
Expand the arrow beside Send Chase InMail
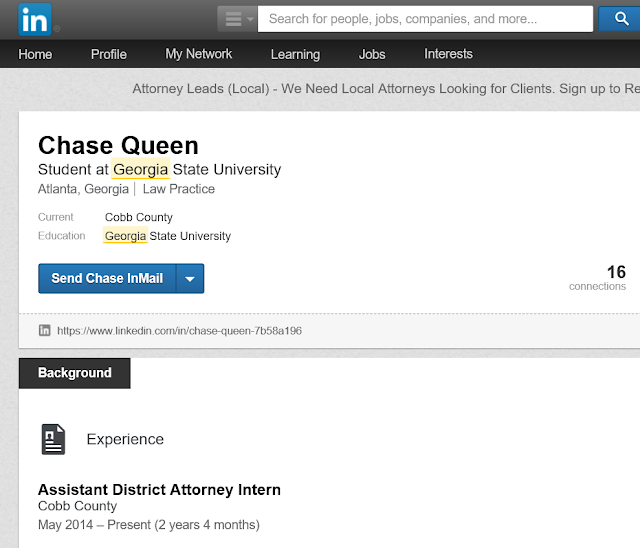point(190,278)
